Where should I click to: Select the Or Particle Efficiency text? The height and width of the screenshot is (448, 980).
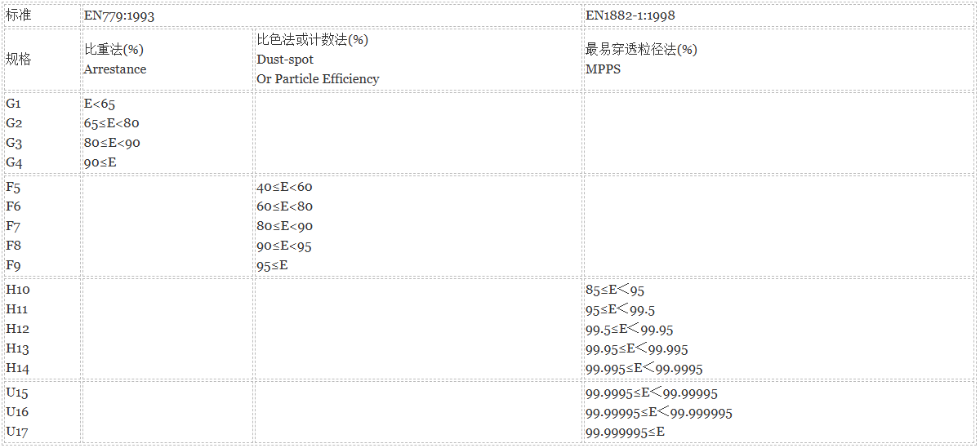(x=318, y=79)
